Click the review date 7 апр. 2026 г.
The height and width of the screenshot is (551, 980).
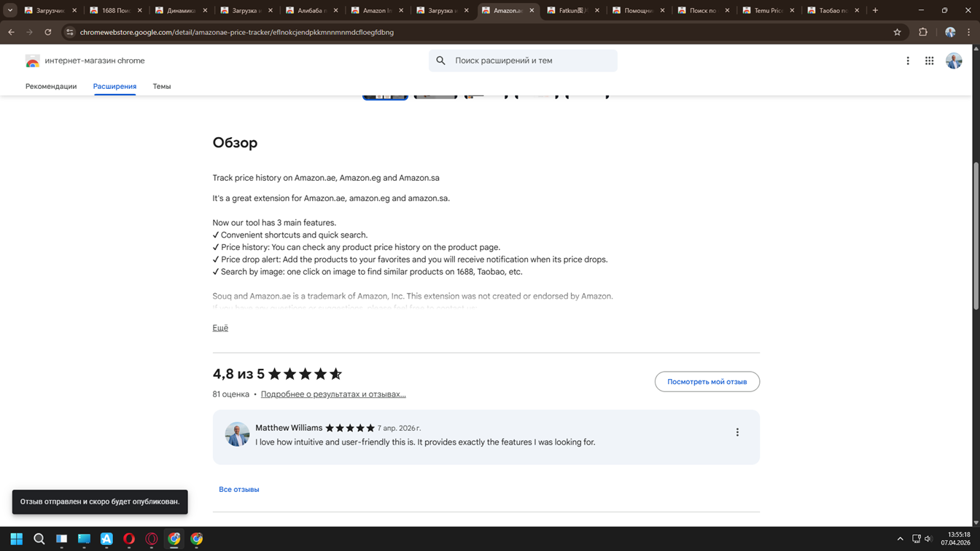pyautogui.click(x=399, y=428)
